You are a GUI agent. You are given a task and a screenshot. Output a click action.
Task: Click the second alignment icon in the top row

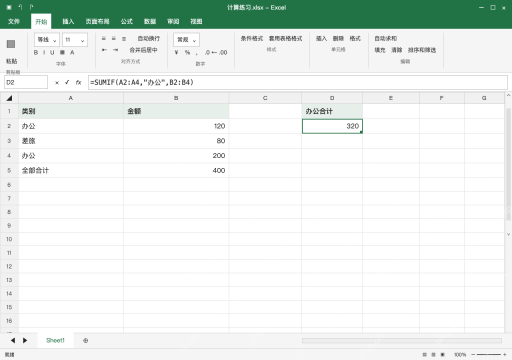[x=114, y=39]
